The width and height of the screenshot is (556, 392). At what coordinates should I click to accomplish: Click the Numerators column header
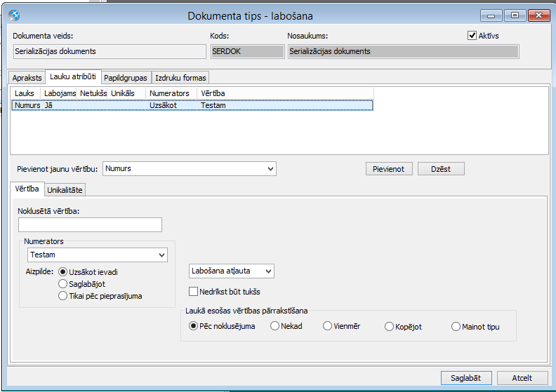pyautogui.click(x=171, y=93)
